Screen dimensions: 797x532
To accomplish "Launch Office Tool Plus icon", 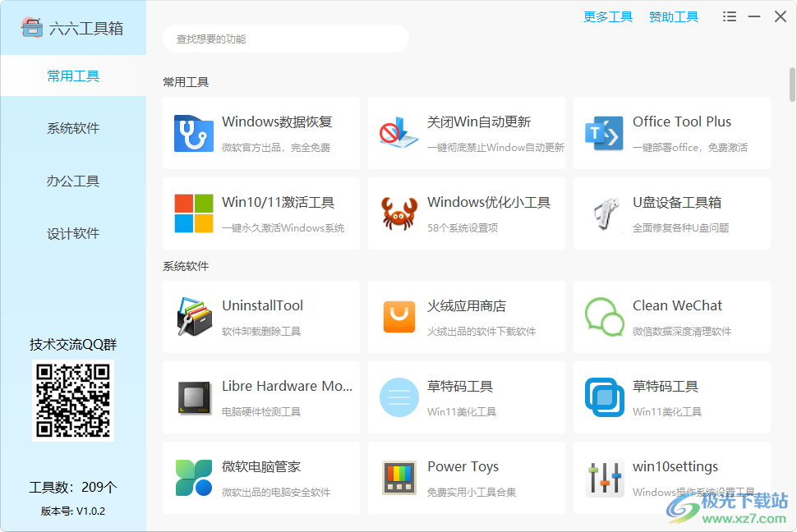I will coord(605,134).
